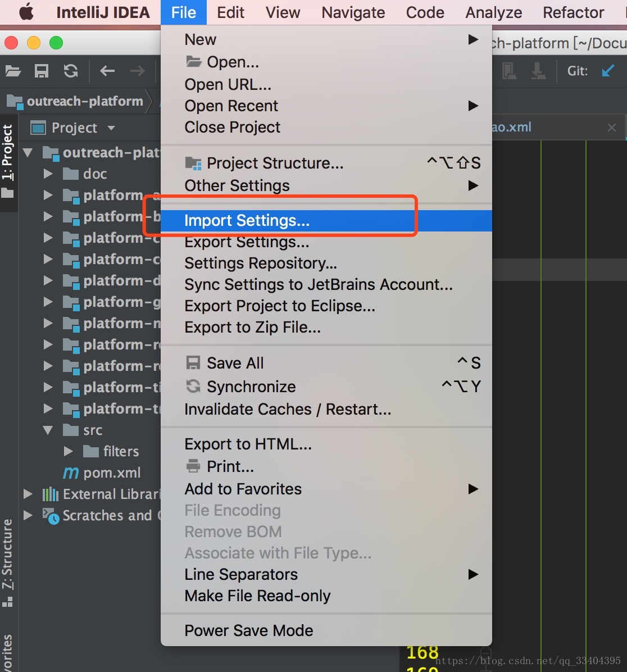Expand the doc folder node
Screen dimensions: 627x672
coord(48,174)
